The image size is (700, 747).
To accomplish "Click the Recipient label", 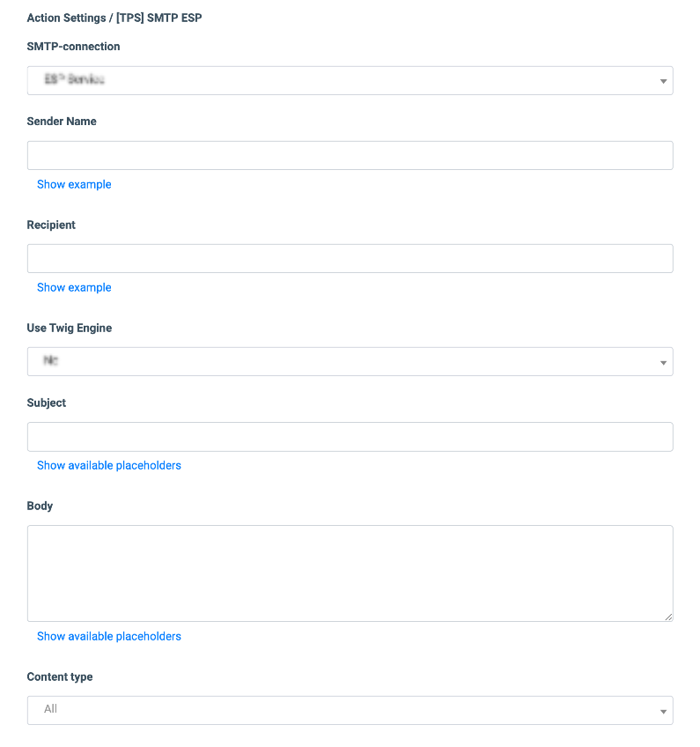I will pyautogui.click(x=51, y=225).
